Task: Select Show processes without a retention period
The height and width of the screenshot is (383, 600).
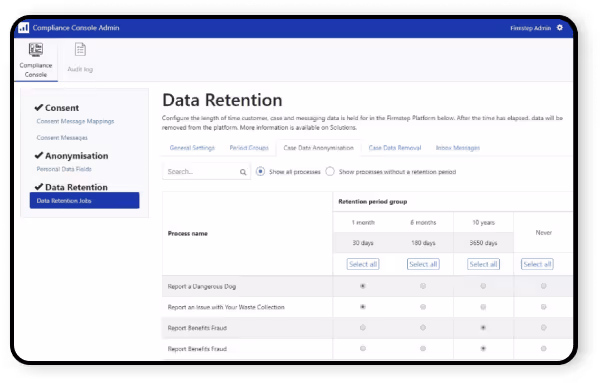Action: [330, 171]
